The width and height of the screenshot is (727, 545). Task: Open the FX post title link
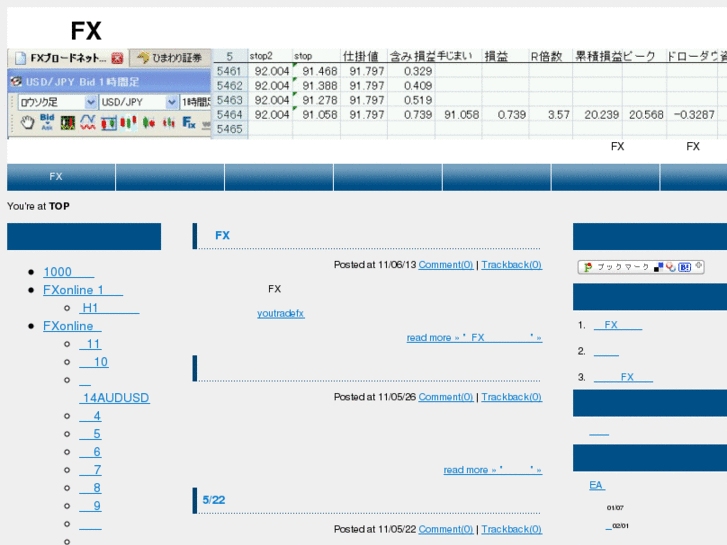click(223, 236)
